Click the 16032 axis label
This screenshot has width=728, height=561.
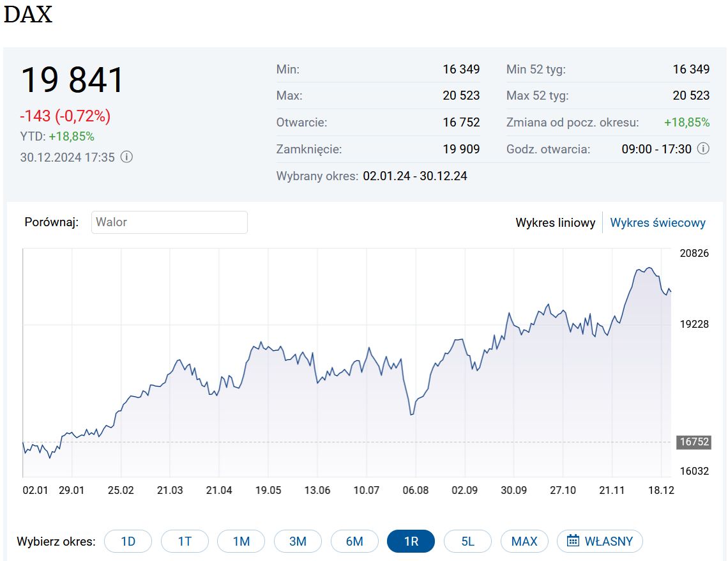694,471
